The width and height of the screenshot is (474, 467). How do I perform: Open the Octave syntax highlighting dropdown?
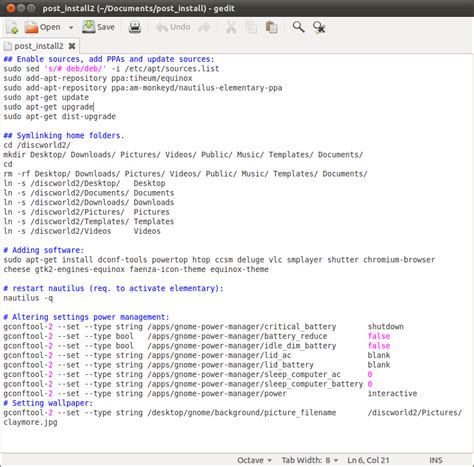tap(254, 460)
